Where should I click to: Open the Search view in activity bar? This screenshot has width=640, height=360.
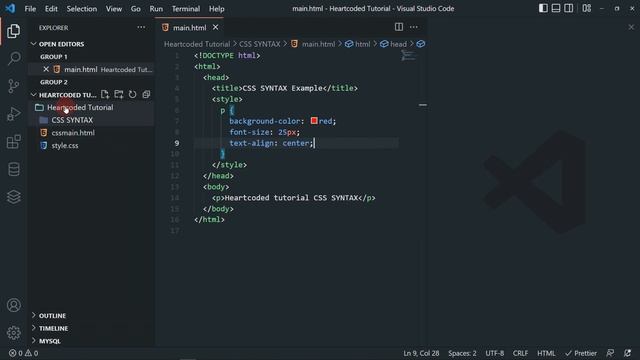(13, 58)
